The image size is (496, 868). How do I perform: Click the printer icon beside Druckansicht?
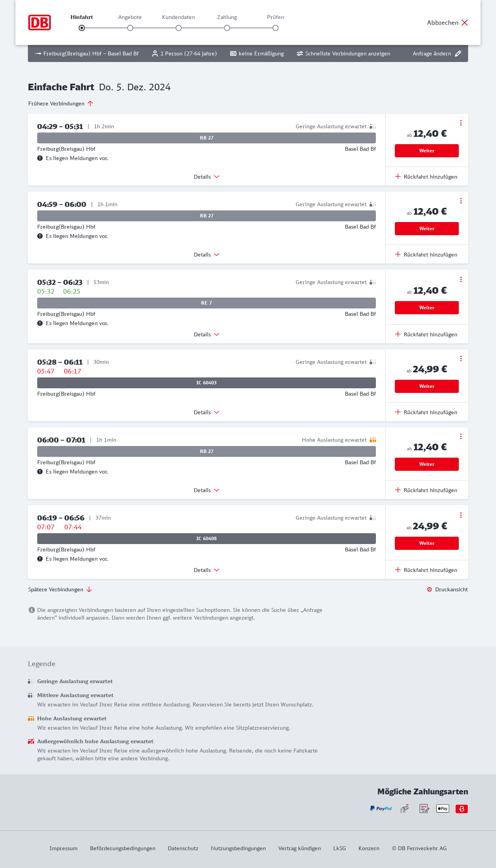pyautogui.click(x=429, y=589)
